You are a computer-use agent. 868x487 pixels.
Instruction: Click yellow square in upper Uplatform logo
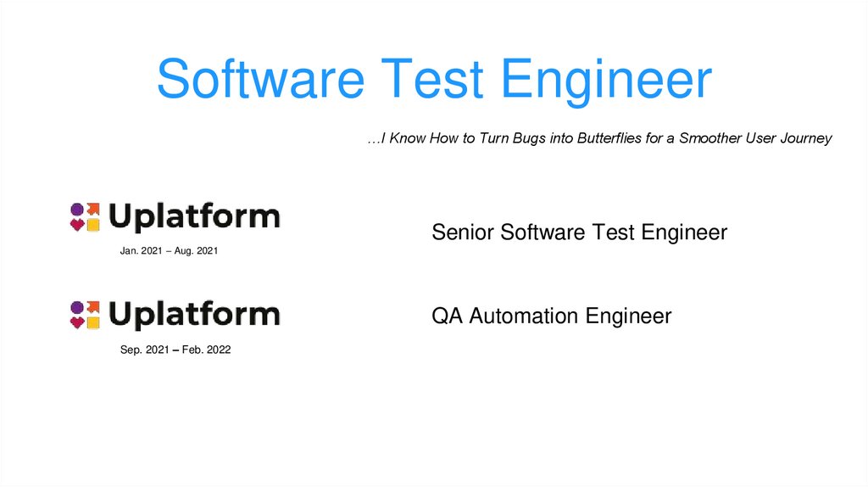(93, 225)
